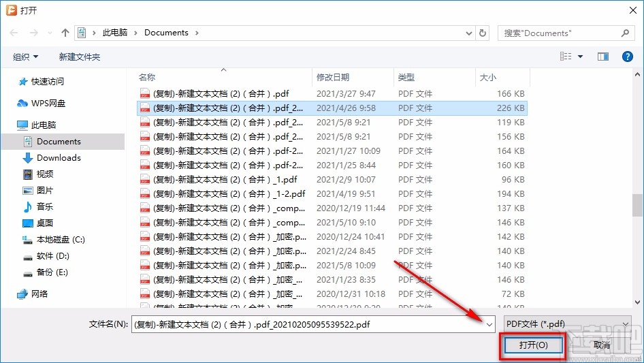This screenshot has height=363, width=644.
Task: Select WPS网盘 in the navigation pane
Action: 42,104
